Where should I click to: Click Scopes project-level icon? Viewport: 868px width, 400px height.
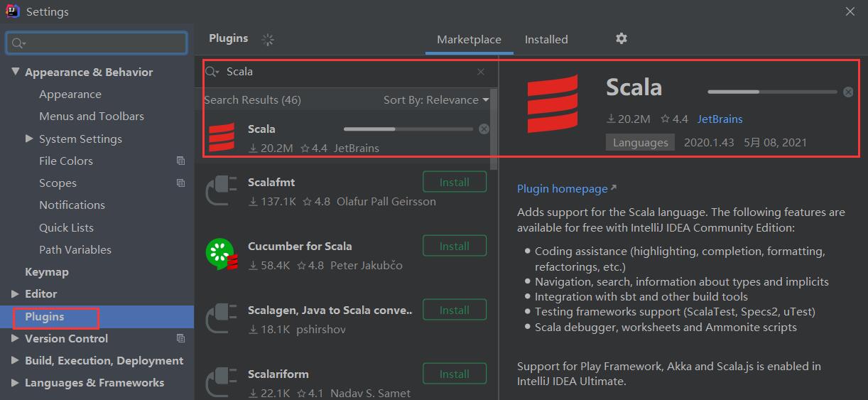pyautogui.click(x=180, y=183)
